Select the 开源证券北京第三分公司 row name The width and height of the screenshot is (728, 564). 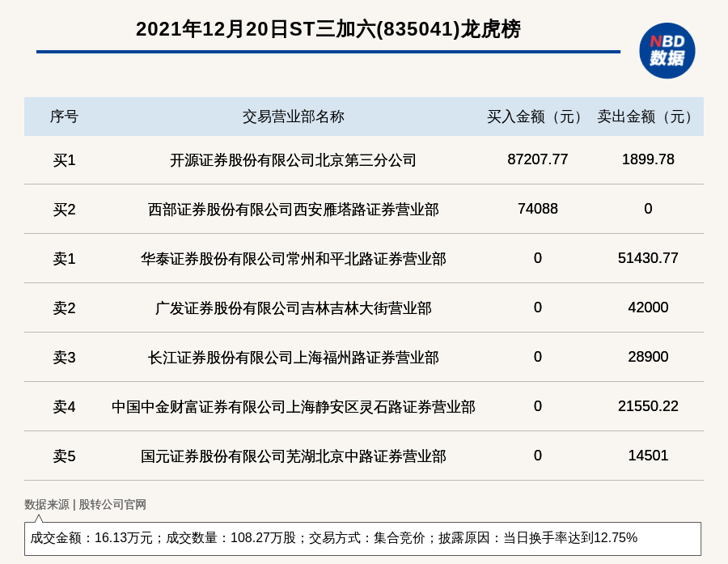293,160
